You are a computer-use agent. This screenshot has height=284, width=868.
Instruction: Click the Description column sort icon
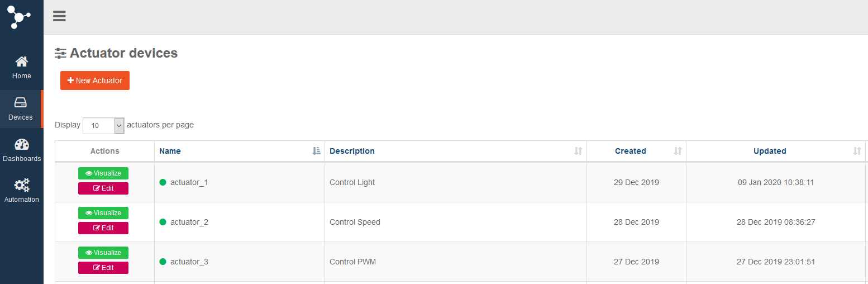pos(578,151)
